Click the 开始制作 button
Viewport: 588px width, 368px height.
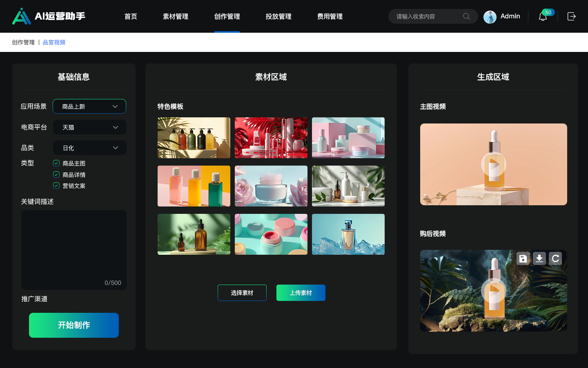click(x=74, y=325)
